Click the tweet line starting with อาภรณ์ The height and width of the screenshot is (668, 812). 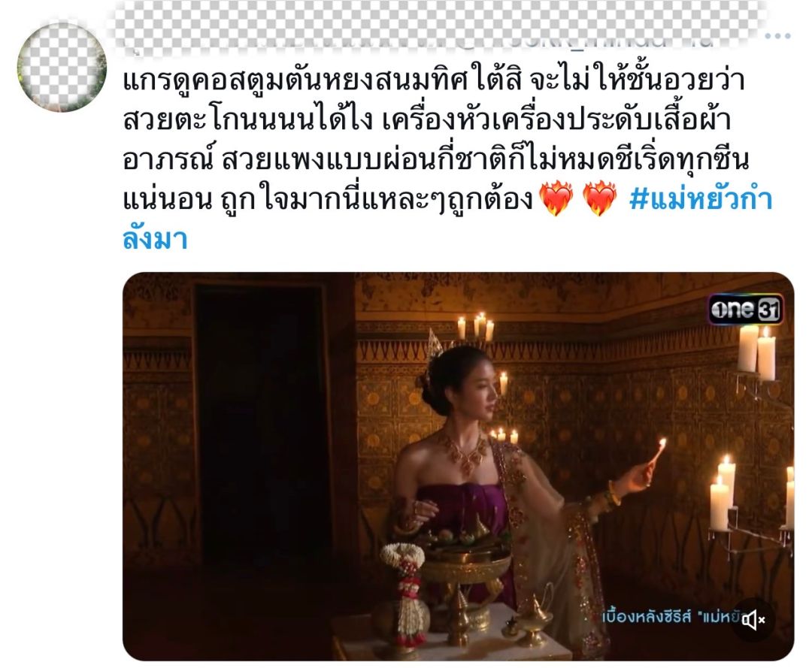click(436, 159)
